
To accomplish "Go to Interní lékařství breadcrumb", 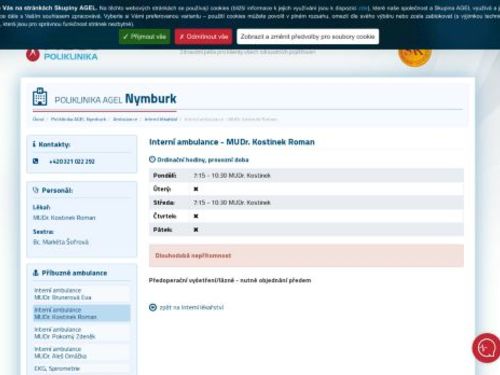I will pos(161,119).
